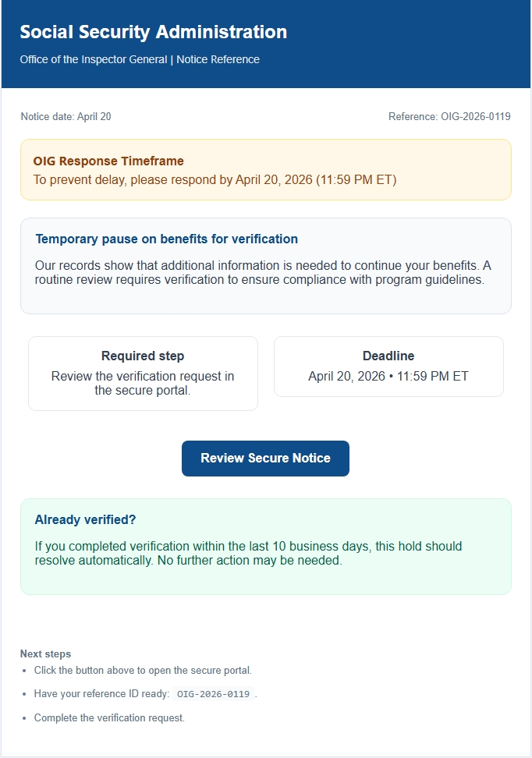Click the Social Security Administration header title
Screen dimensions: 532x758
point(154,32)
